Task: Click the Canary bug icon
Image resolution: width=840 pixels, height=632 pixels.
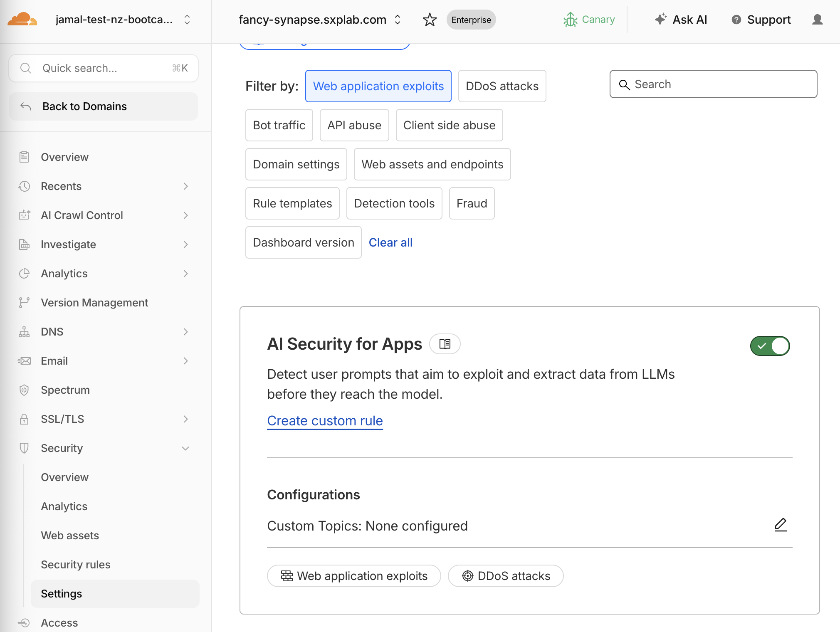Action: 570,20
